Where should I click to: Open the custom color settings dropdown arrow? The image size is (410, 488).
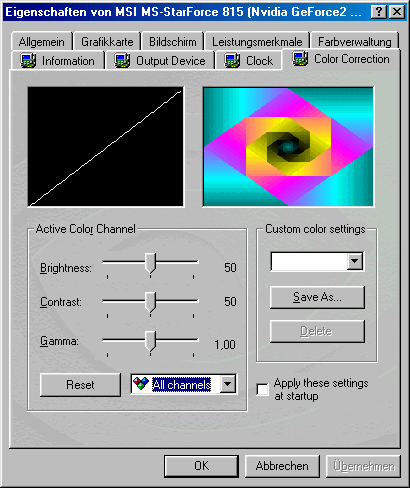click(x=355, y=261)
